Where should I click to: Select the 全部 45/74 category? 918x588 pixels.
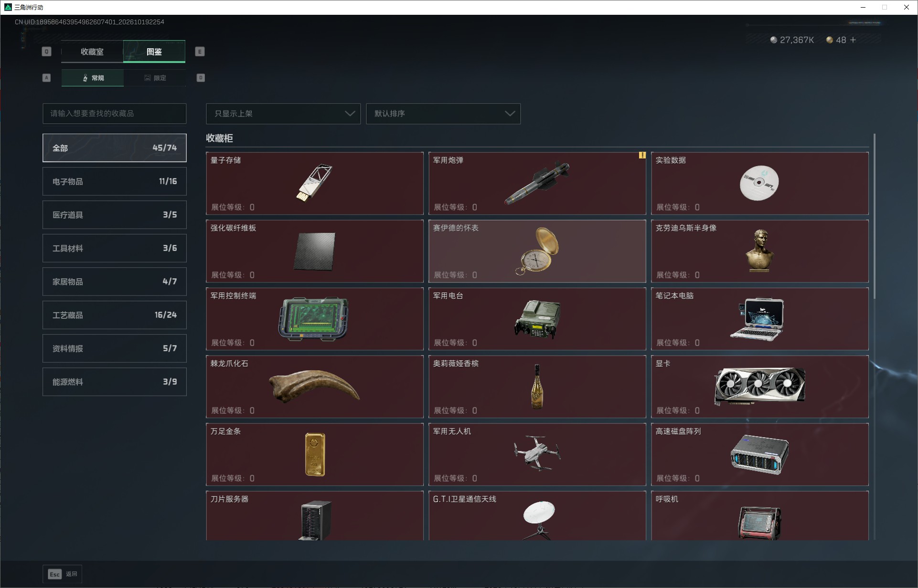pyautogui.click(x=115, y=148)
